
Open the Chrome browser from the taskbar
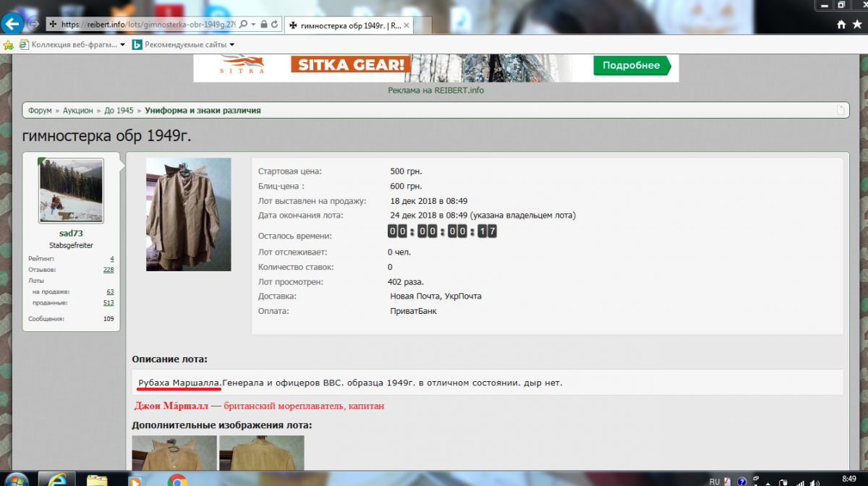click(x=176, y=479)
